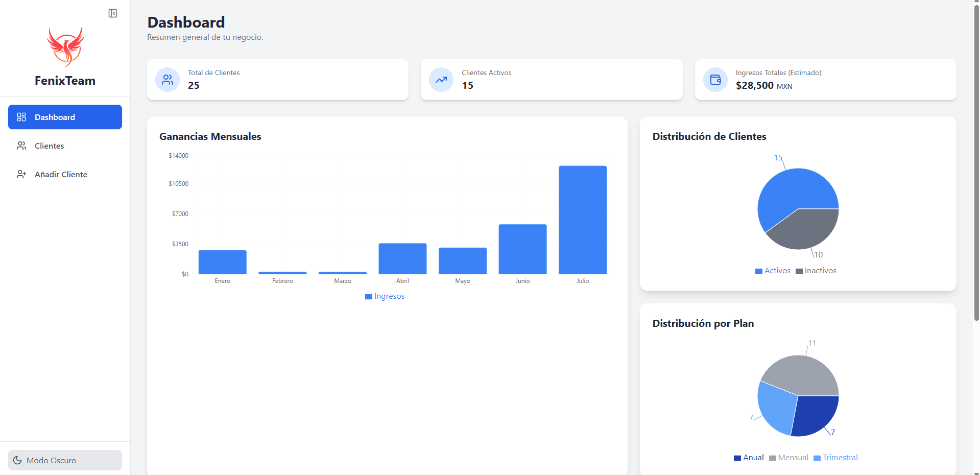Click the moon icon next to Modo Oscuro
Screen dimensions: 980x475
tap(18, 460)
